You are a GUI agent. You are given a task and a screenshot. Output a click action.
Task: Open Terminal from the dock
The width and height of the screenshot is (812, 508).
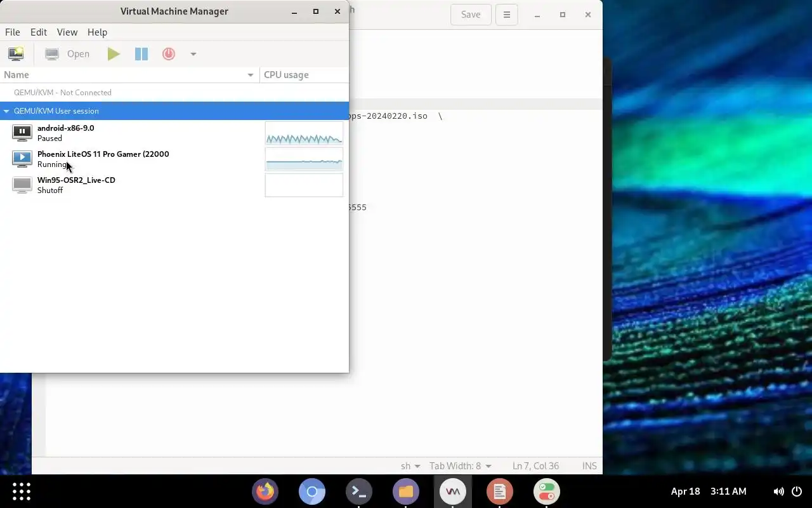tap(359, 491)
